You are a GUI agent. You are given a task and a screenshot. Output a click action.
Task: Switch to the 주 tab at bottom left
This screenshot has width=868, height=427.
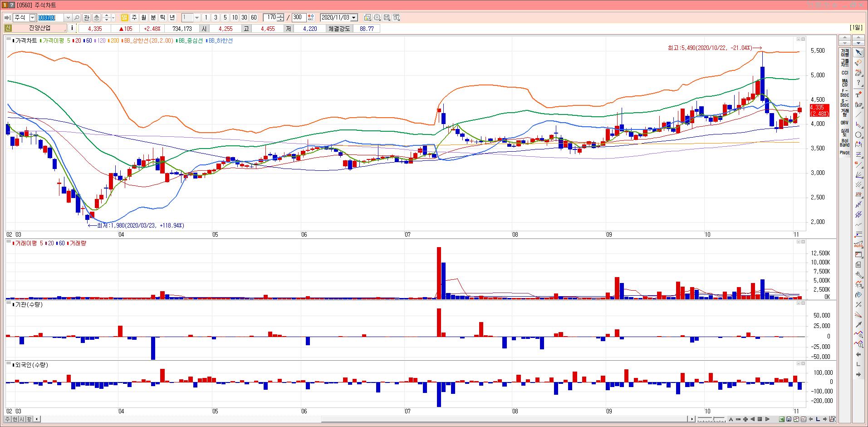pos(8,419)
